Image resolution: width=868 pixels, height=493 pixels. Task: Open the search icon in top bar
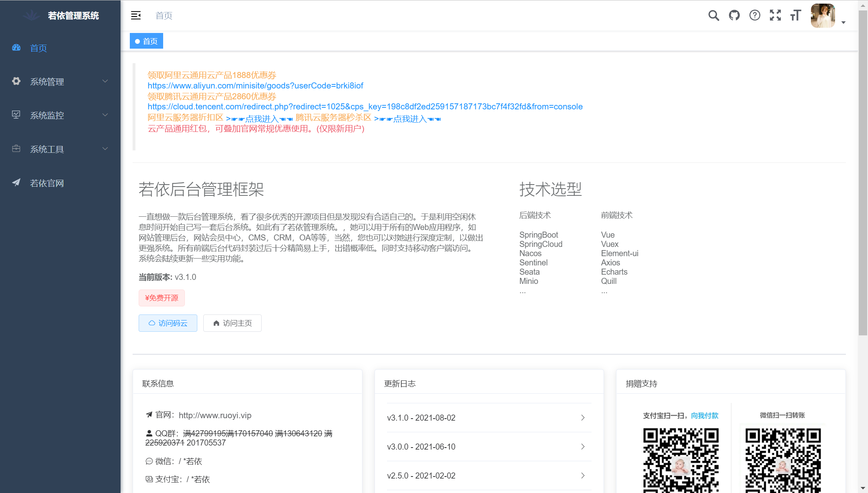click(713, 15)
